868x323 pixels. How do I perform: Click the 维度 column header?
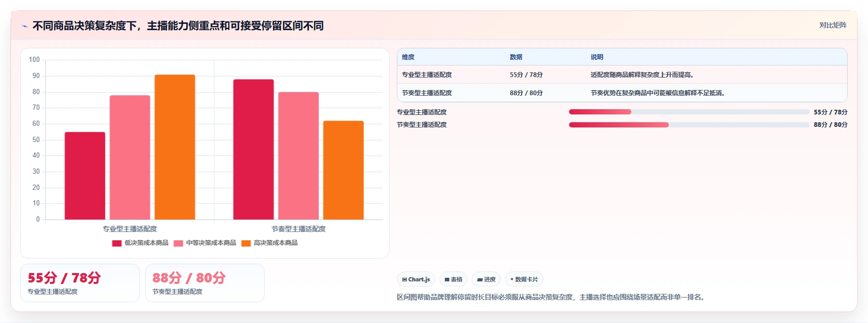(408, 57)
